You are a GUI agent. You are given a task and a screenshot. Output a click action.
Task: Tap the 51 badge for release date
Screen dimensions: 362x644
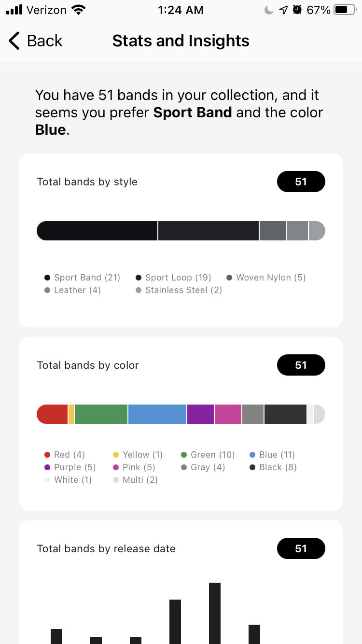301,548
